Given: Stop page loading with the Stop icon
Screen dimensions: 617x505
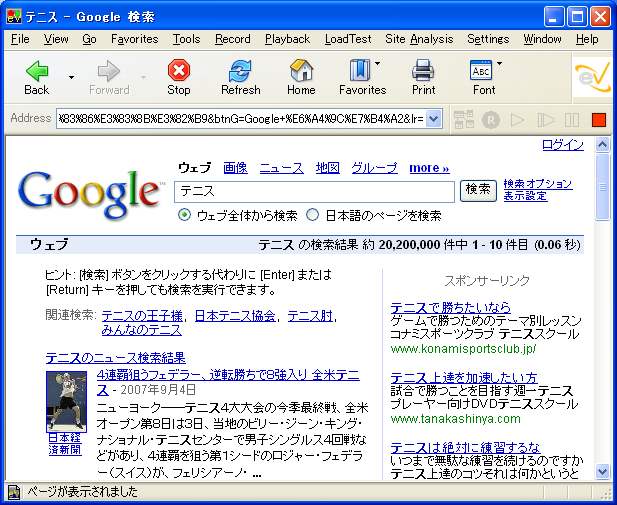Looking at the screenshot, I should click(179, 70).
